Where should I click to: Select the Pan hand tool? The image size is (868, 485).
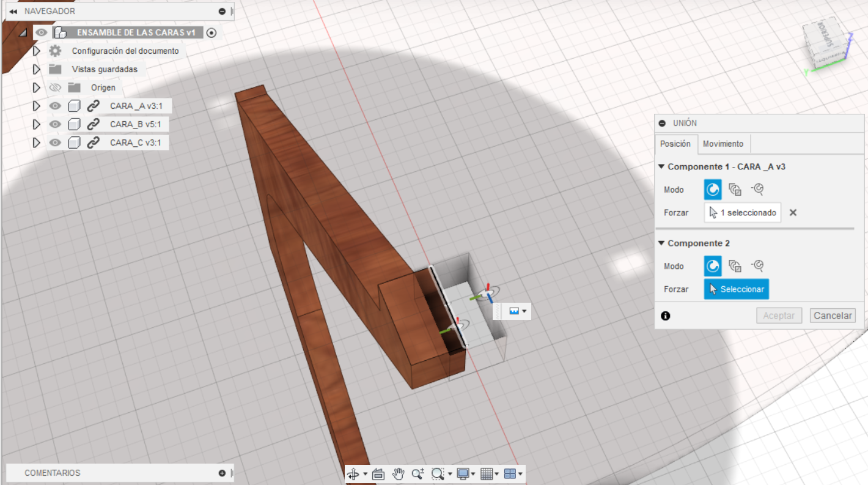click(399, 473)
